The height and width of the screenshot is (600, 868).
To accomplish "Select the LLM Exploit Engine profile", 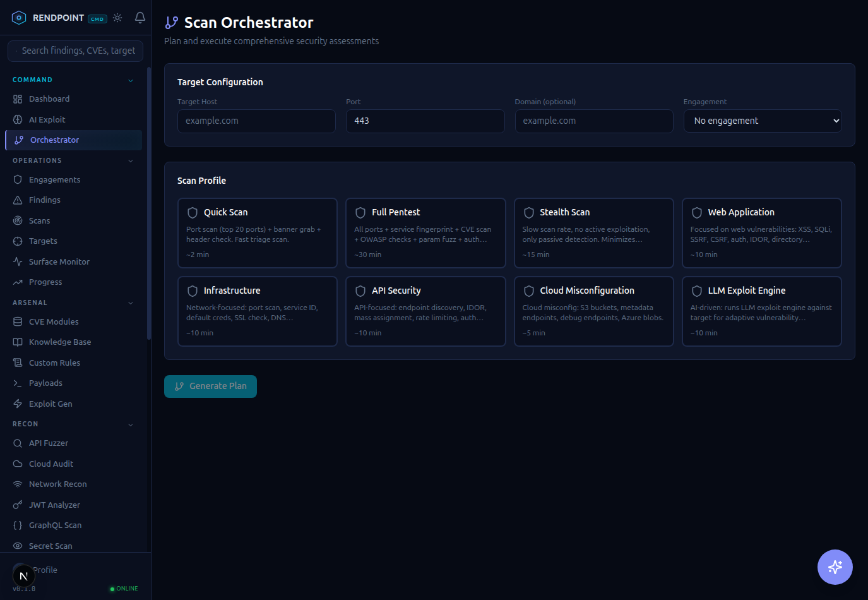I will (761, 311).
